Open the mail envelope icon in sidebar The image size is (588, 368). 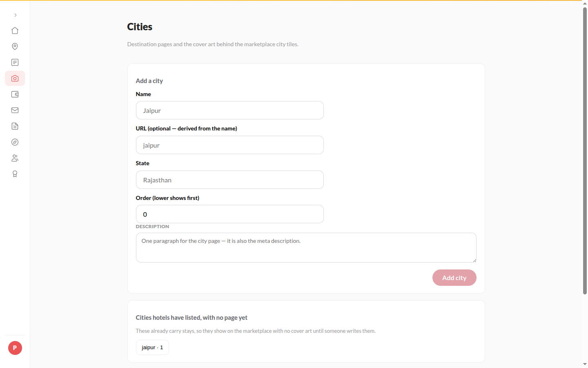click(x=15, y=110)
